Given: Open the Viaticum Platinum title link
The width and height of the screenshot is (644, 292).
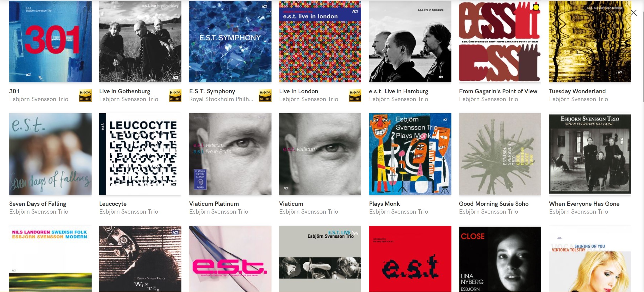Looking at the screenshot, I should click(x=214, y=204).
